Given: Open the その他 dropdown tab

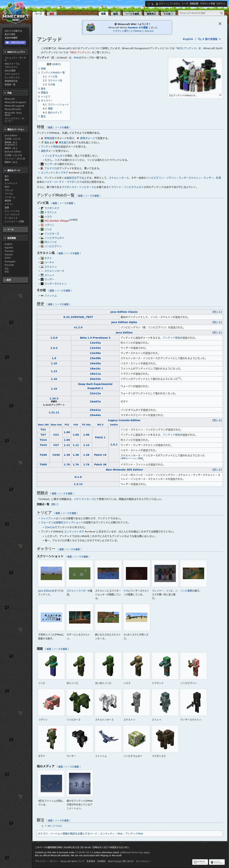Looking at the screenshot, I should pyautogui.click(x=168, y=14).
